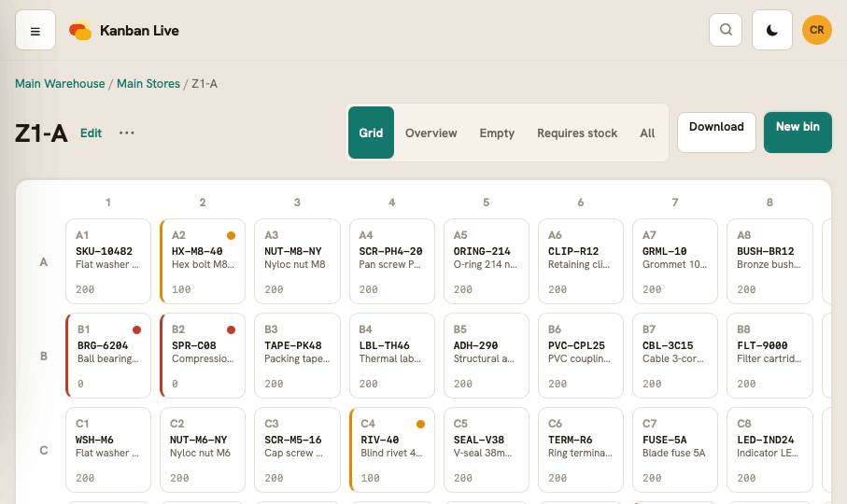
Task: Open bin A8 BUSH-BR12
Action: coord(769,261)
